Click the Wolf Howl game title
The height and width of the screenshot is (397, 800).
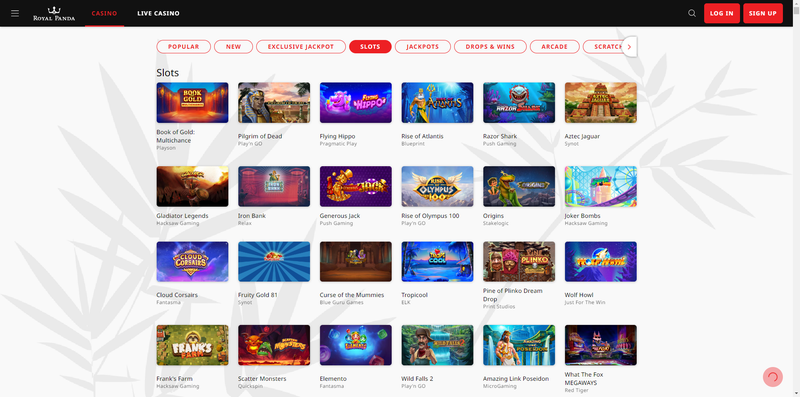tap(578, 295)
